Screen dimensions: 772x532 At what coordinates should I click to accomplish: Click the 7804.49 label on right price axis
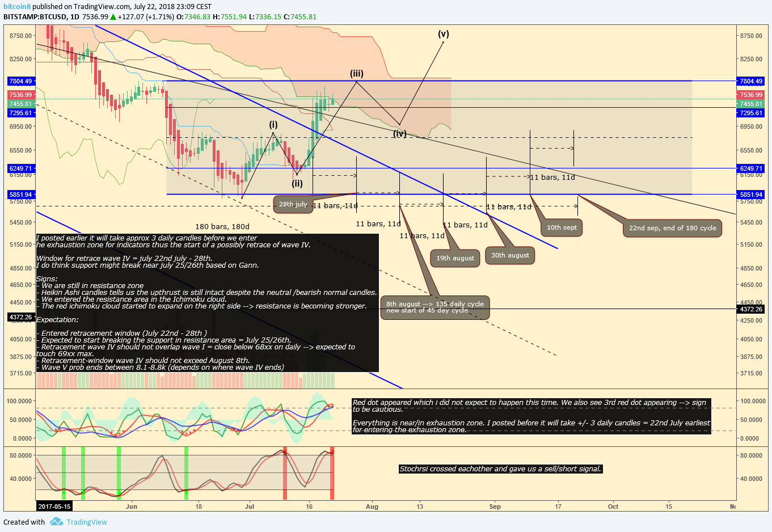coord(751,81)
